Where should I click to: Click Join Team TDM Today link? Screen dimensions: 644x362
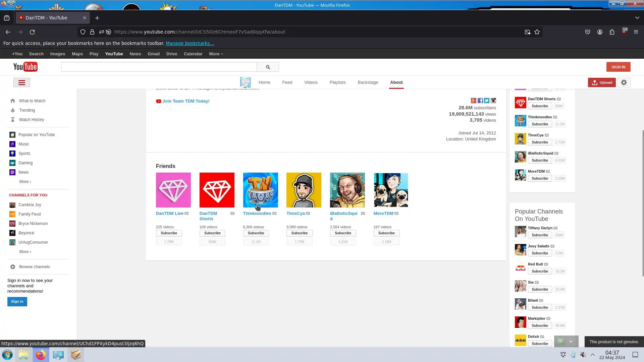(186, 101)
